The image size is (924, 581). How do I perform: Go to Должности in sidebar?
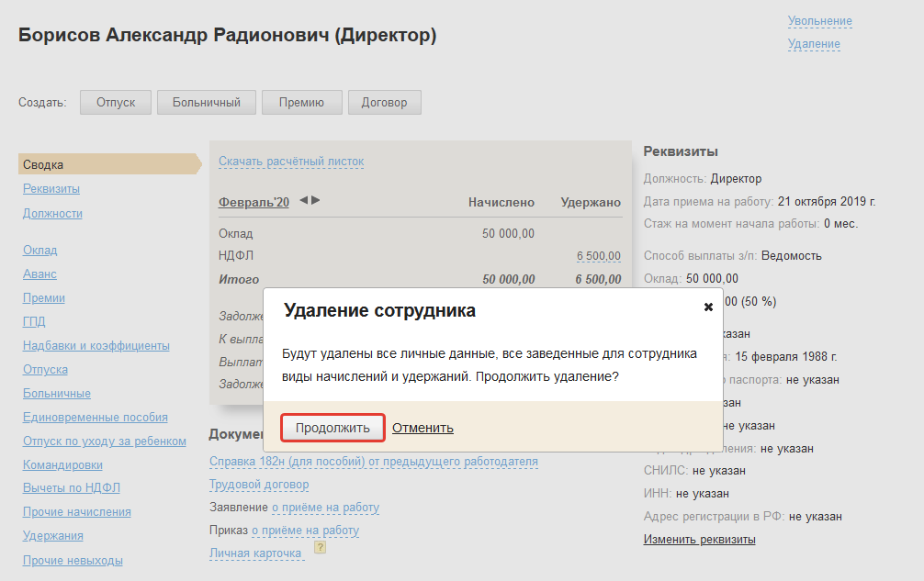coord(52,213)
